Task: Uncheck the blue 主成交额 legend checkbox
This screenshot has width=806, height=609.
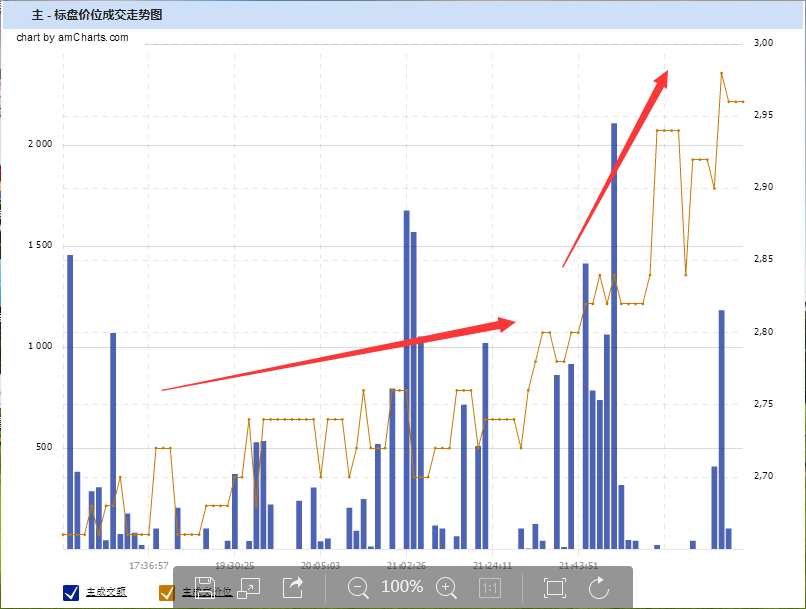Action: pos(71,593)
